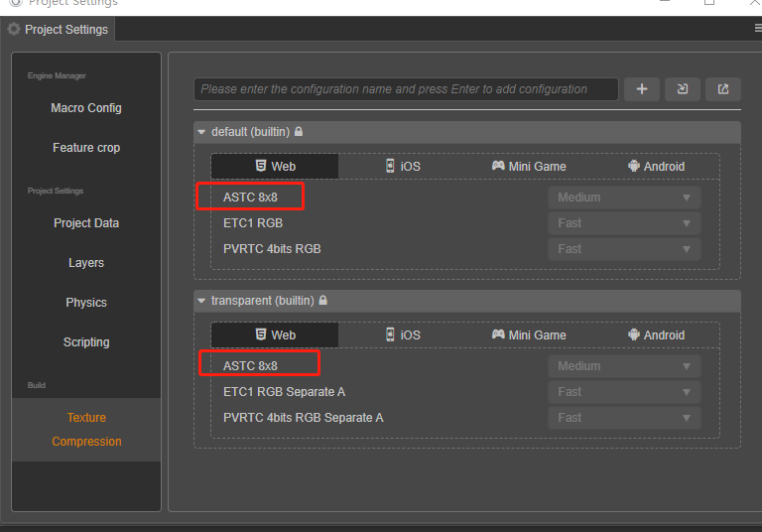Open Layers settings page
Screen dimensions: 762x532
click(x=86, y=263)
